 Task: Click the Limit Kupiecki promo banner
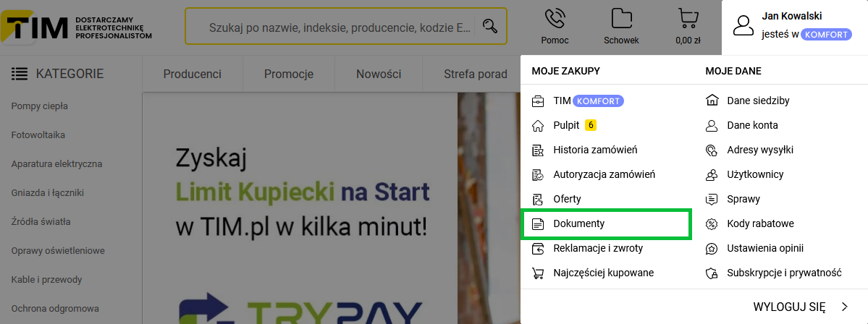[331, 208]
